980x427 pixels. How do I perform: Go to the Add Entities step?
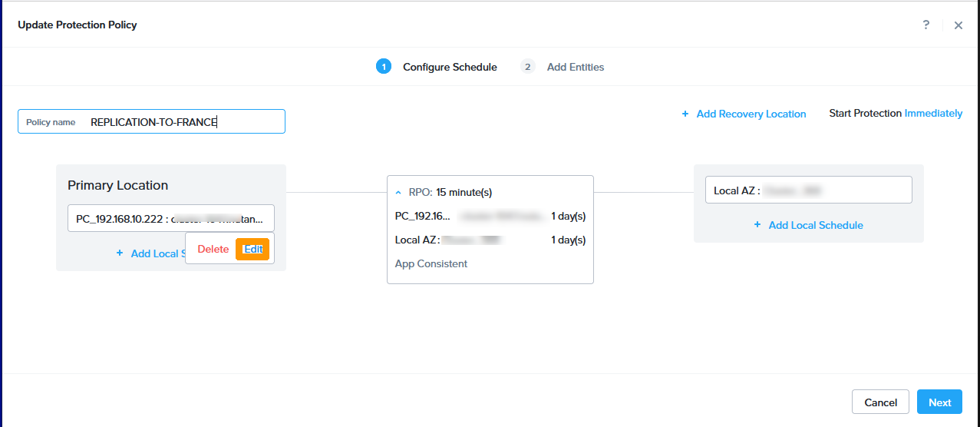575,67
